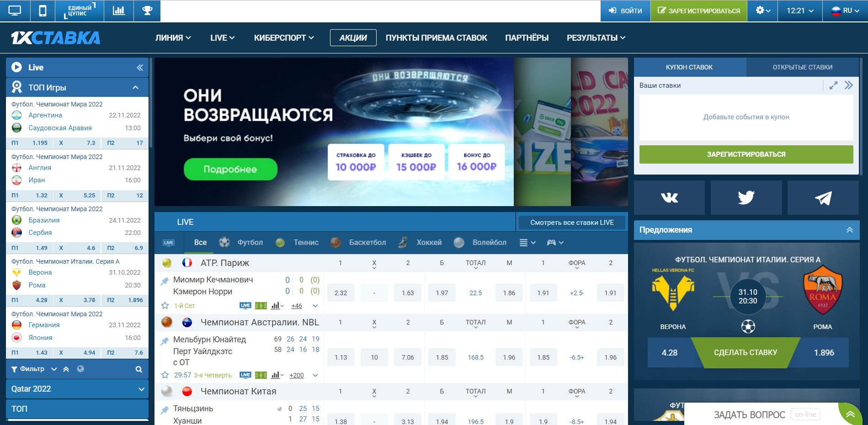Open the LIVE menu in navigation
This screenshot has width=868, height=425.
click(x=223, y=38)
